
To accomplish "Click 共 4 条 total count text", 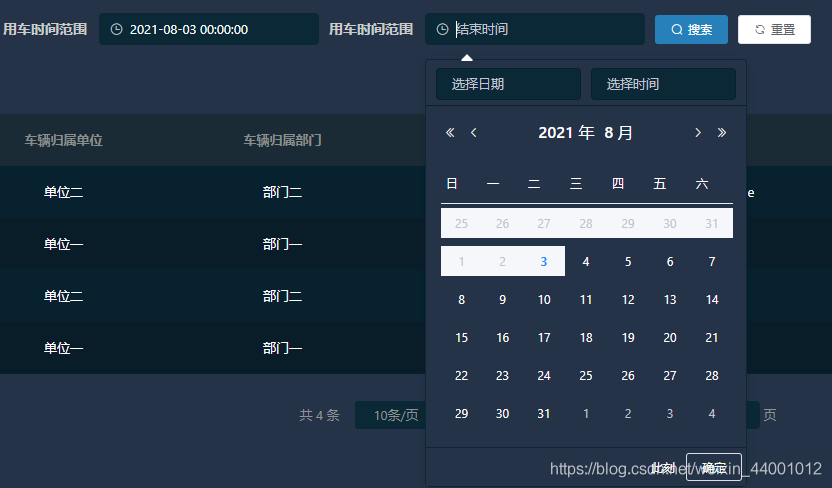I will [x=319, y=415].
